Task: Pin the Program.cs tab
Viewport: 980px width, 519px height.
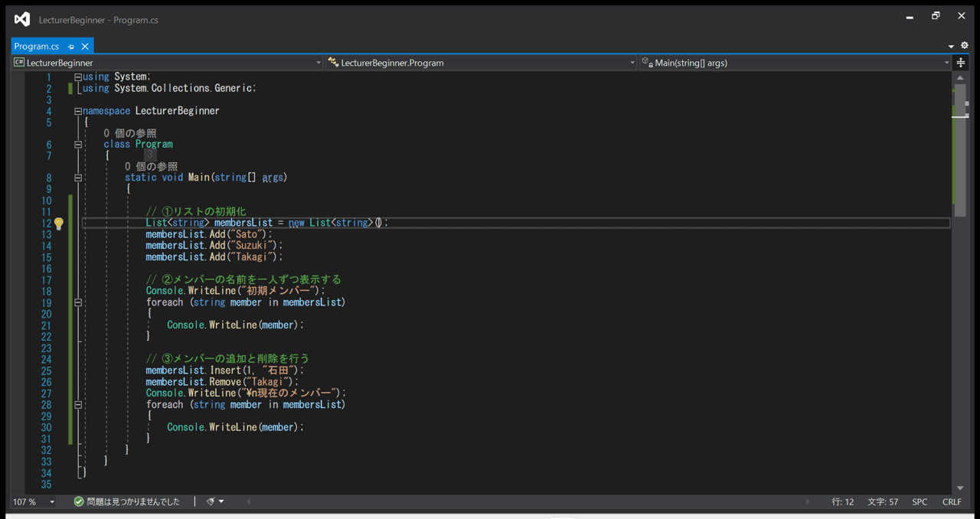Action: 71,47
